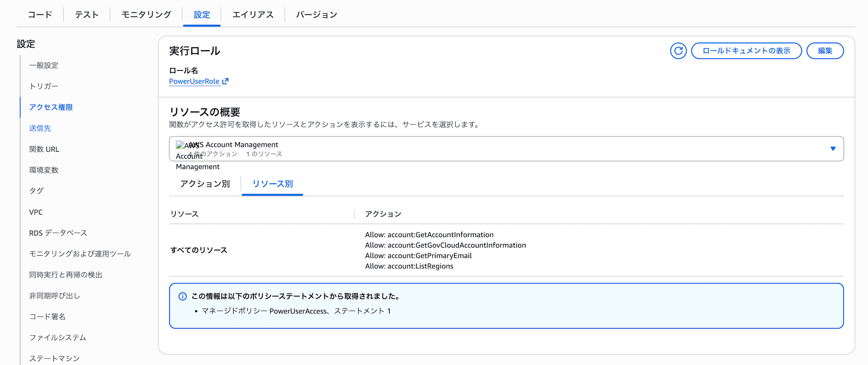The width and height of the screenshot is (868, 365).
Task: Select トリガー in the settings sidebar
Action: pyautogui.click(x=43, y=86)
